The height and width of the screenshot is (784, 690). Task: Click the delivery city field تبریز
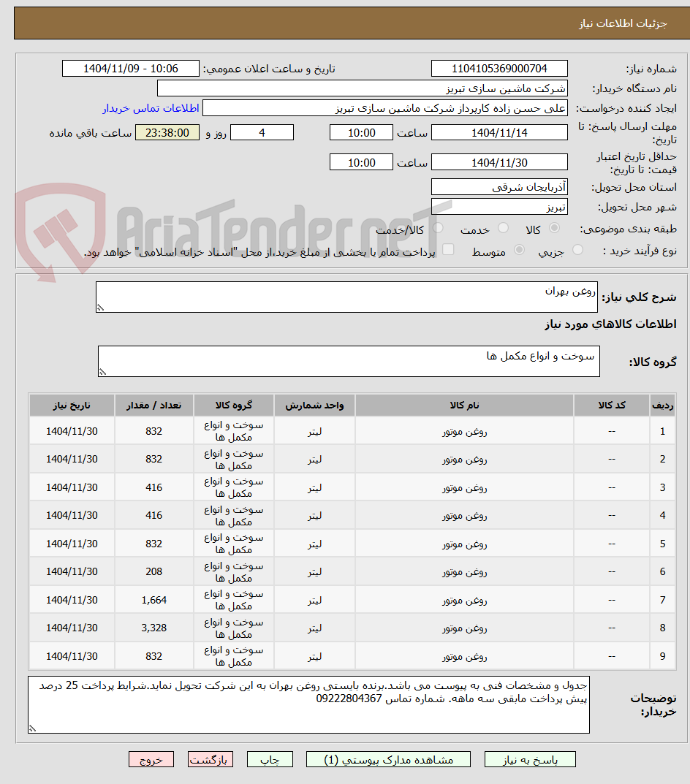pyautogui.click(x=499, y=207)
